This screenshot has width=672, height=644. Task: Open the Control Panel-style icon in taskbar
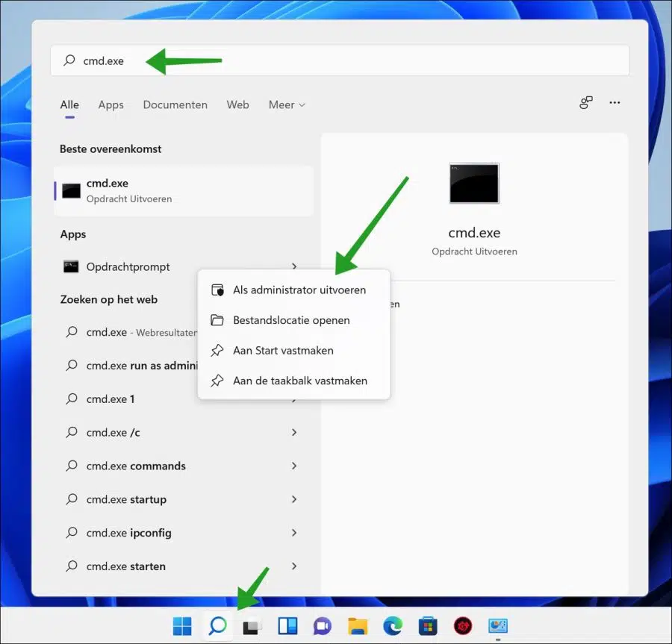coord(498,626)
